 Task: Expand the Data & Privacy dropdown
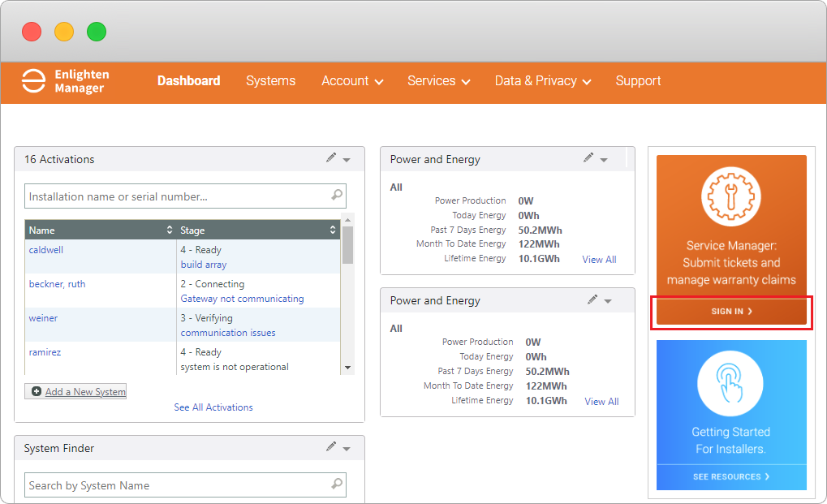(x=542, y=81)
